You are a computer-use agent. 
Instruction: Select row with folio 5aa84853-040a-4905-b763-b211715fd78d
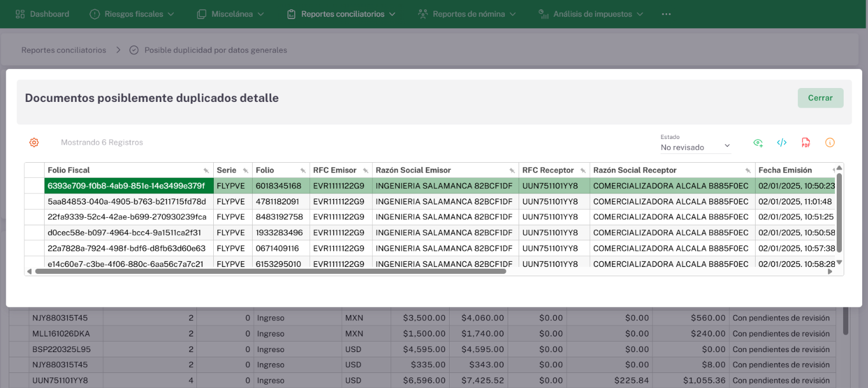coord(127,202)
